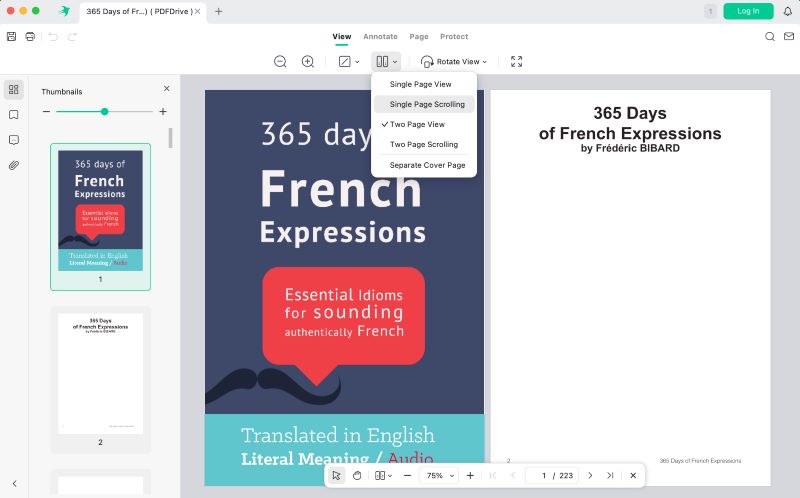Click the upload icon beside Log In
The height and width of the screenshot is (498, 800).
pos(710,11)
